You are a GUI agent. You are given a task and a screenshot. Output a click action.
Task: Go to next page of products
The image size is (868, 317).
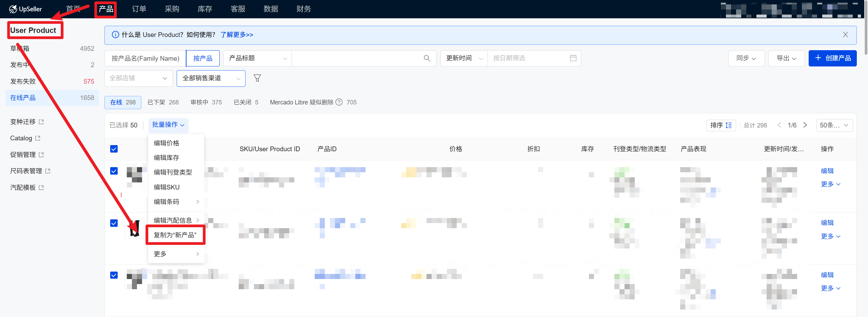tap(805, 125)
